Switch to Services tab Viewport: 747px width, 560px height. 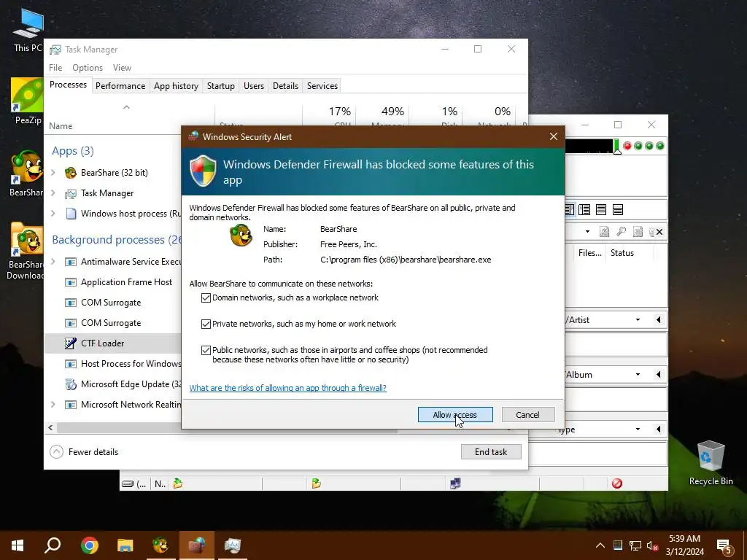(x=322, y=86)
